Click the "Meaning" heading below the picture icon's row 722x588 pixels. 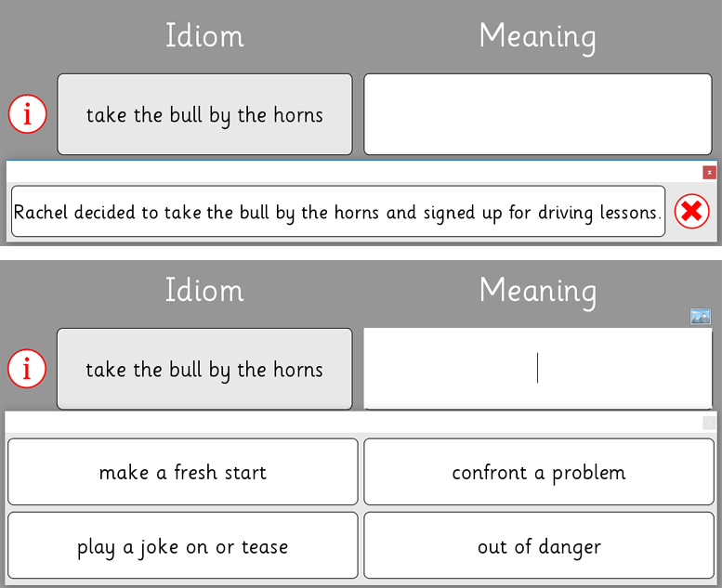(x=537, y=290)
